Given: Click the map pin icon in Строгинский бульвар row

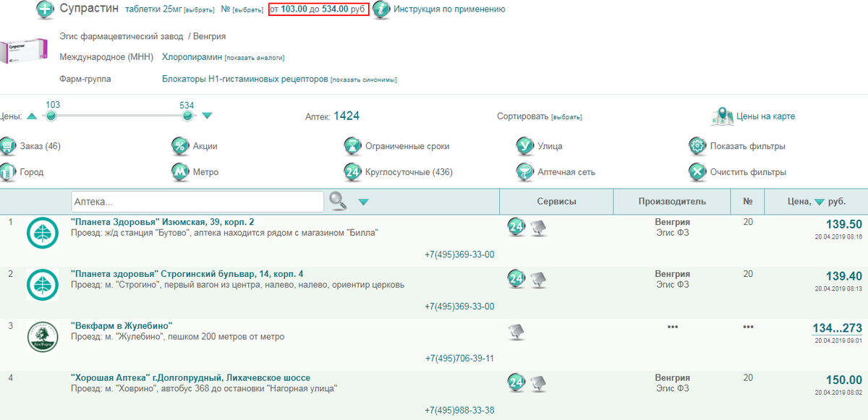Looking at the screenshot, I should pos(538,280).
